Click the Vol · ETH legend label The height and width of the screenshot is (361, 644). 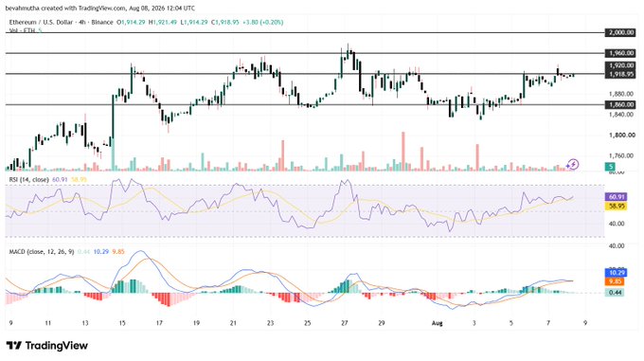[x=23, y=30]
